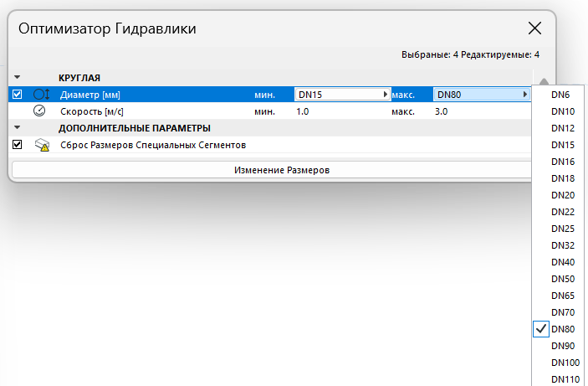The height and width of the screenshot is (386, 588).
Task: Close the Оптимизатор Гидравлики dialog
Action: tap(534, 28)
